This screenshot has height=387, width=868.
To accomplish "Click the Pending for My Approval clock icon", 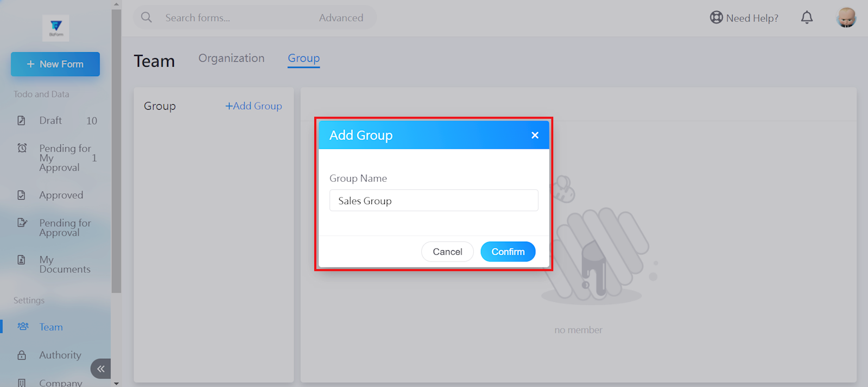I will (x=22, y=148).
